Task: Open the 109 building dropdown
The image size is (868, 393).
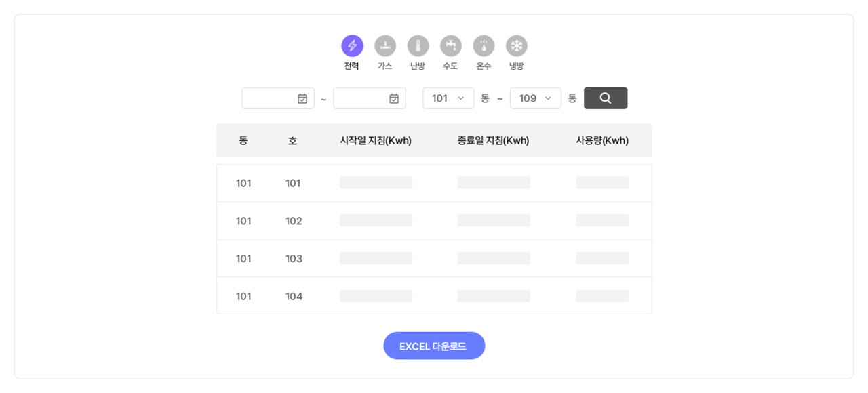Action: (535, 98)
